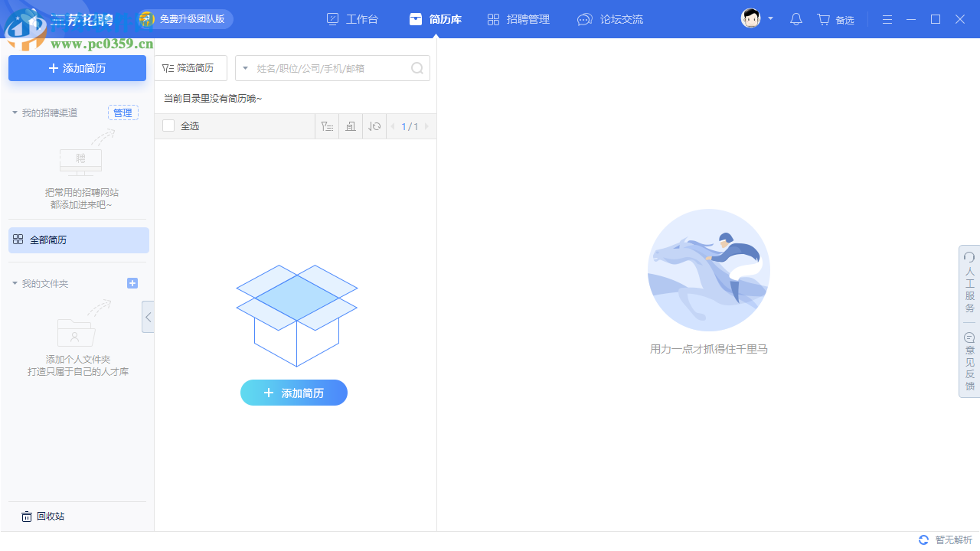Enable the 全选 select-all checkbox

(168, 126)
